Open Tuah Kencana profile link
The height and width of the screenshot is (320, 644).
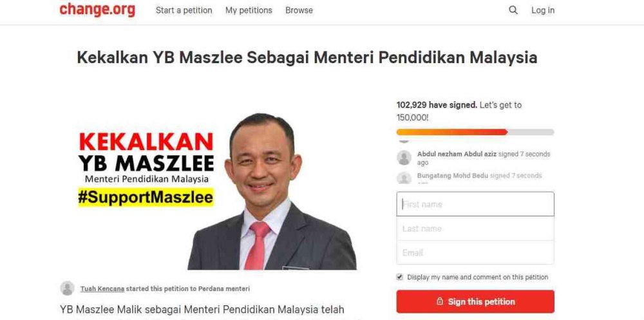[x=102, y=289]
